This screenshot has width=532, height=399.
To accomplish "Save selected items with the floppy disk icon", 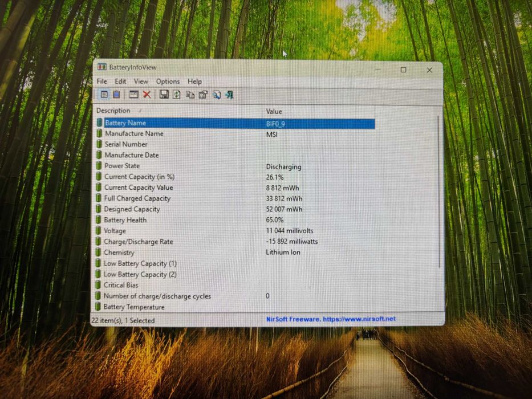I will pos(164,94).
